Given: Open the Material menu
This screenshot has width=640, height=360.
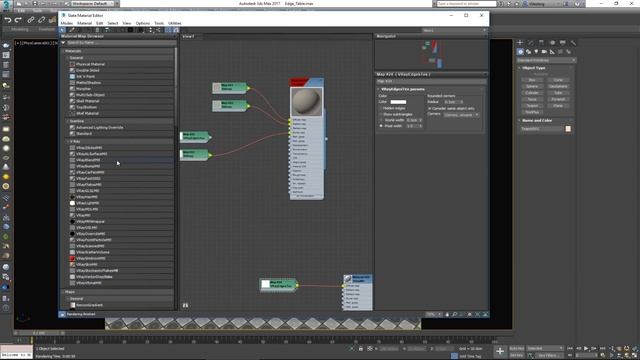Looking at the screenshot, I should 84,23.
